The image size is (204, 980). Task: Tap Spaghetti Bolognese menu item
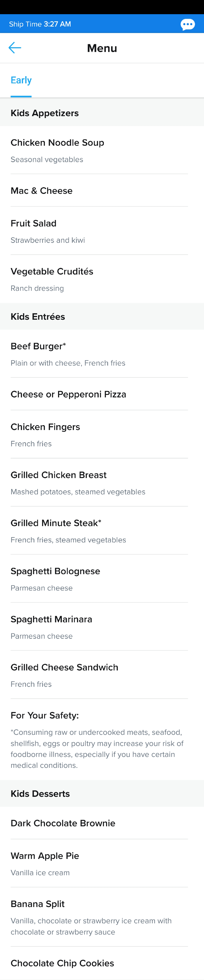coord(102,579)
